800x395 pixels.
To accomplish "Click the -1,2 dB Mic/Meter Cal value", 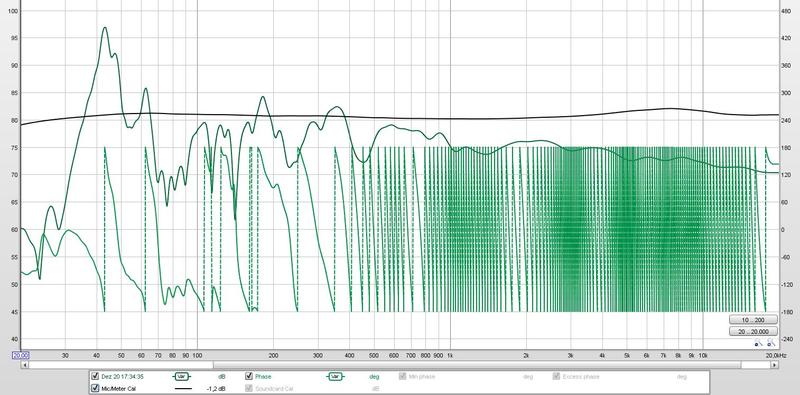I will point(216,389).
